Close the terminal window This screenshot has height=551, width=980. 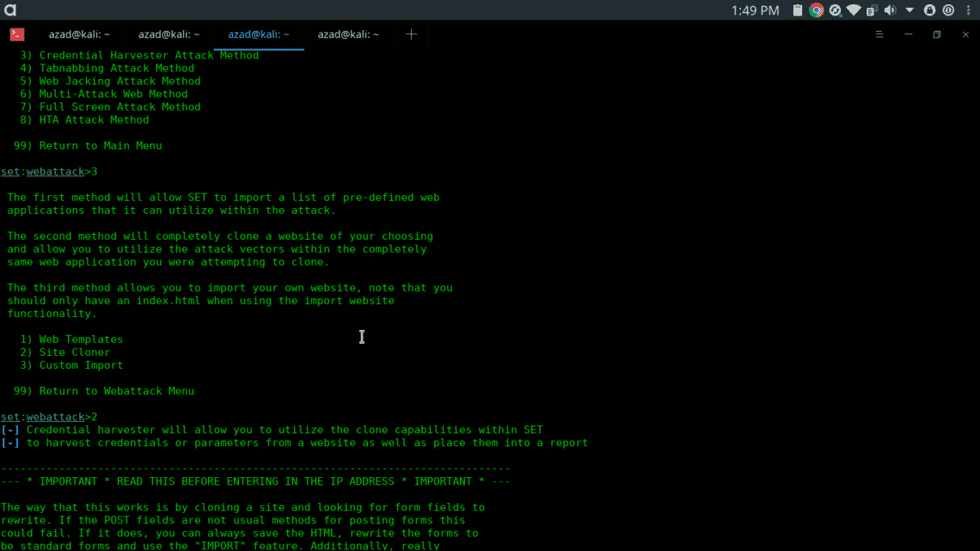pos(965,34)
